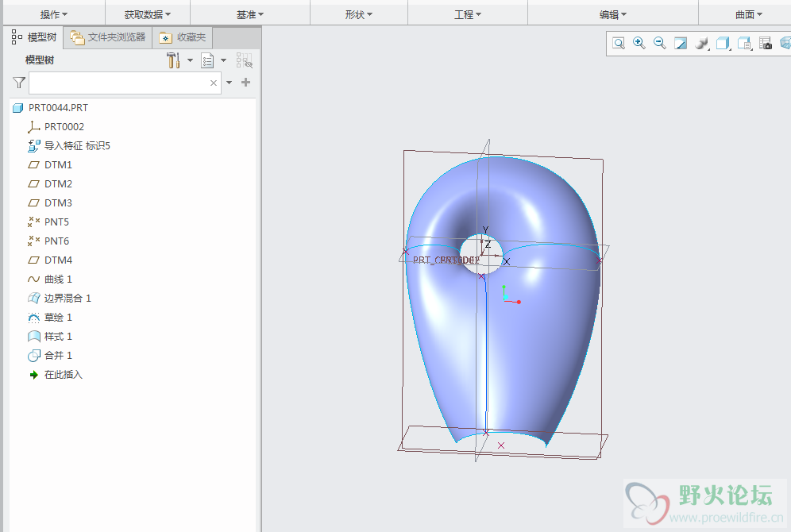The image size is (791, 532).
Task: Open dropdown arrow next to tree columns icon
Action: [223, 60]
